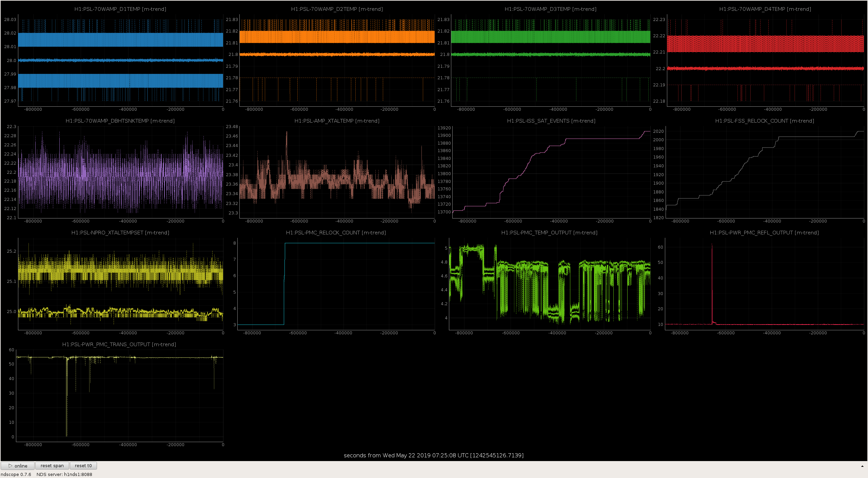Click the reset t0 button
The height and width of the screenshot is (478, 868).
[83, 466]
